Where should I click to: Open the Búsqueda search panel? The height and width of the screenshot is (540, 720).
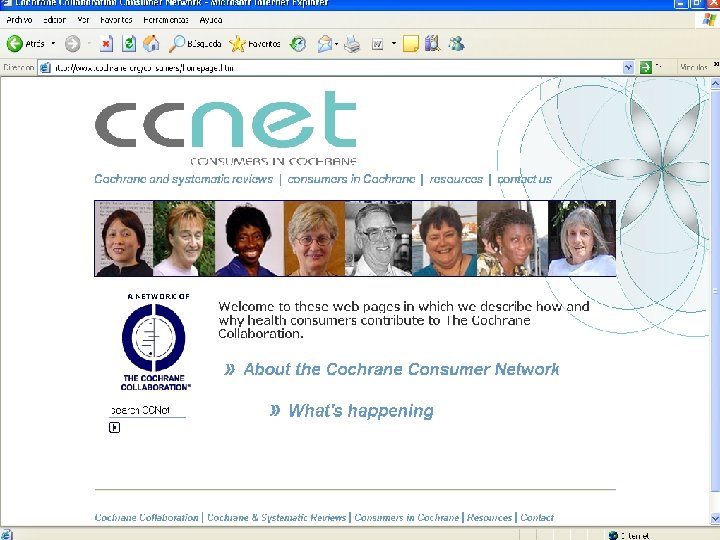(195, 44)
